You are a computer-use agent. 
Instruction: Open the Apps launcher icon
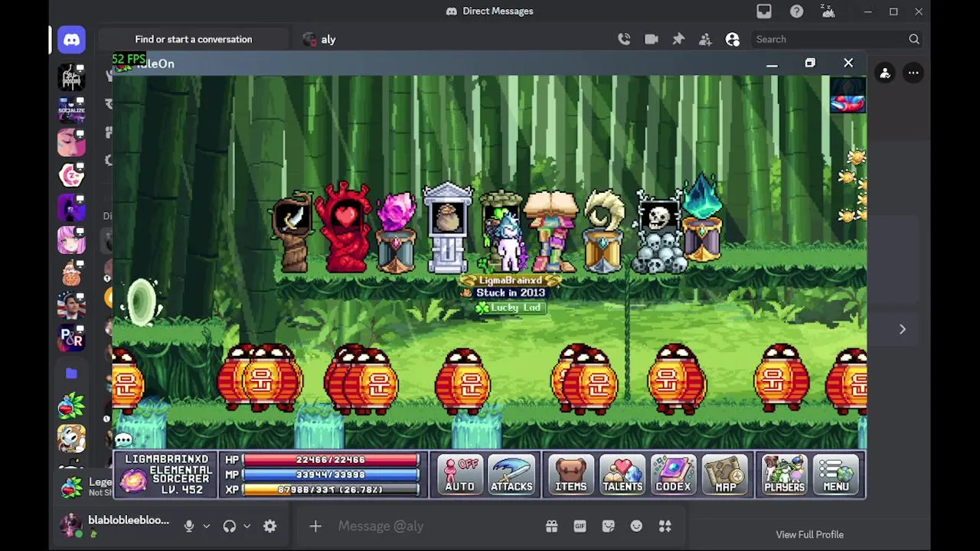point(665,526)
